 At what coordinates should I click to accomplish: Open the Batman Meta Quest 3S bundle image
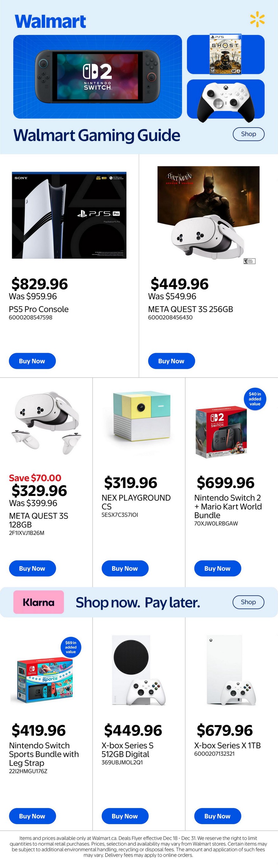coord(208,214)
